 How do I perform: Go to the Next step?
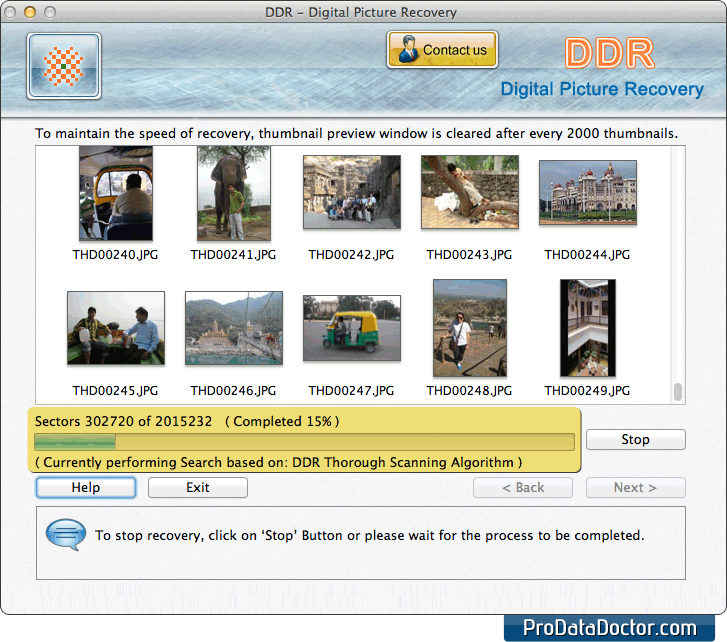(x=635, y=488)
